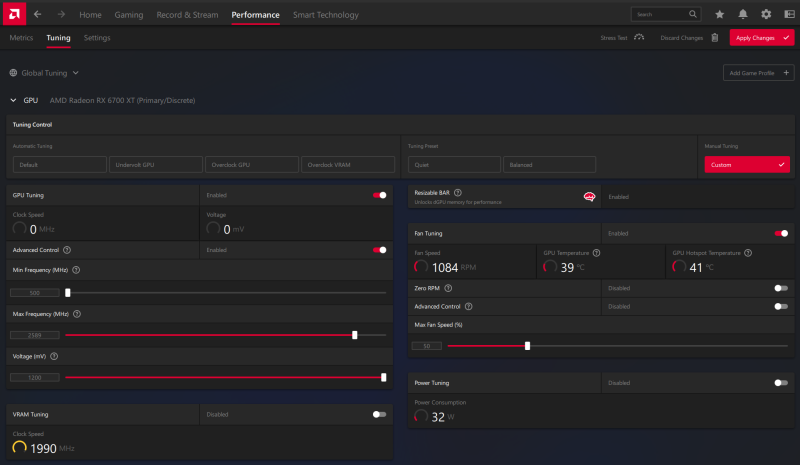The height and width of the screenshot is (465, 800).
Task: Click Apply Changes button
Action: click(x=762, y=38)
